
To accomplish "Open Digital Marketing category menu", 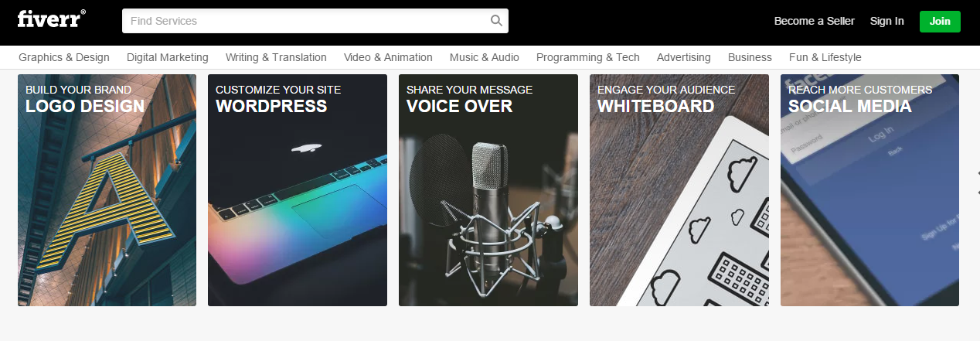I will pos(168,57).
